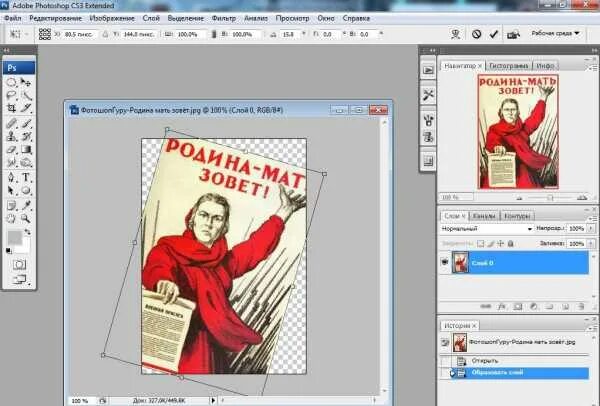Open the Фильтр menu
The height and width of the screenshot is (406, 600).
224,18
